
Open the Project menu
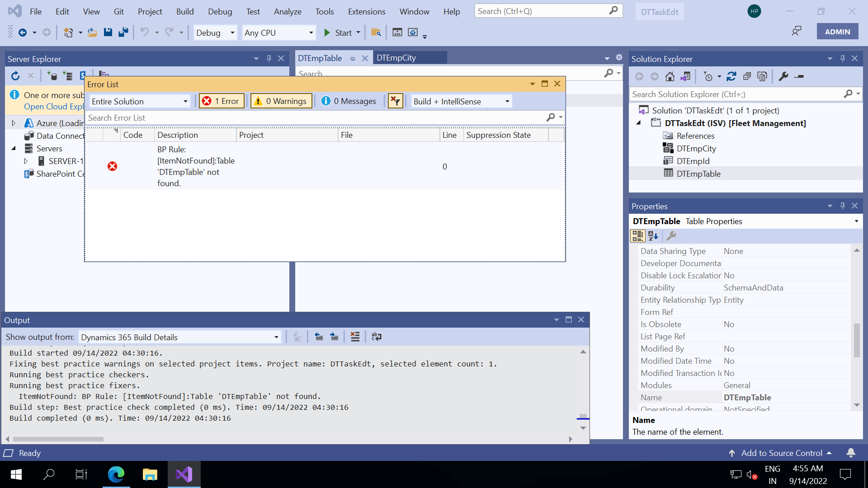(x=150, y=12)
